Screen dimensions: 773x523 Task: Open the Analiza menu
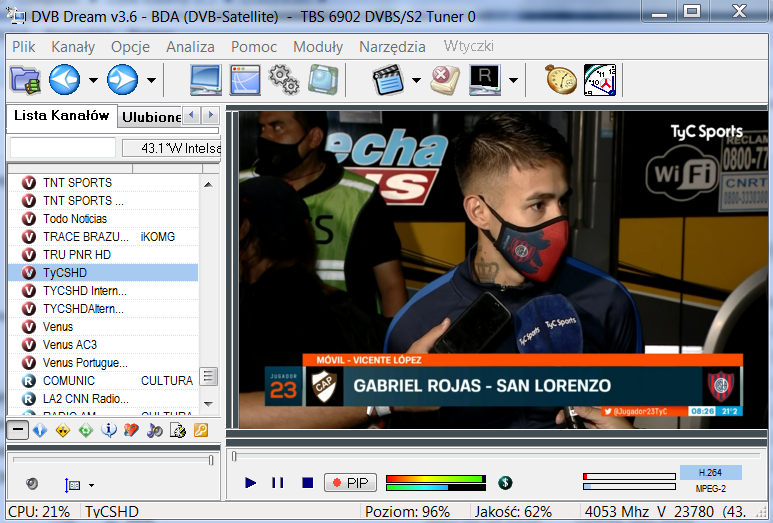click(x=190, y=47)
